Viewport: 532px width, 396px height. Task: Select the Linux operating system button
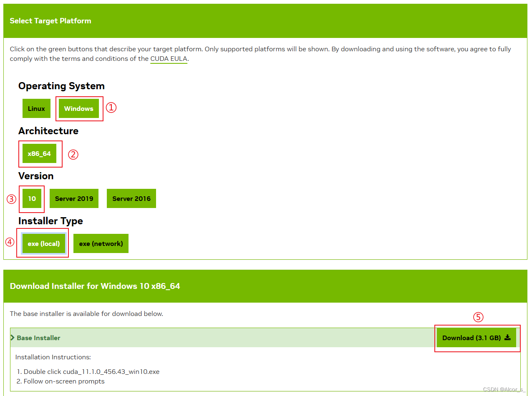coord(36,108)
